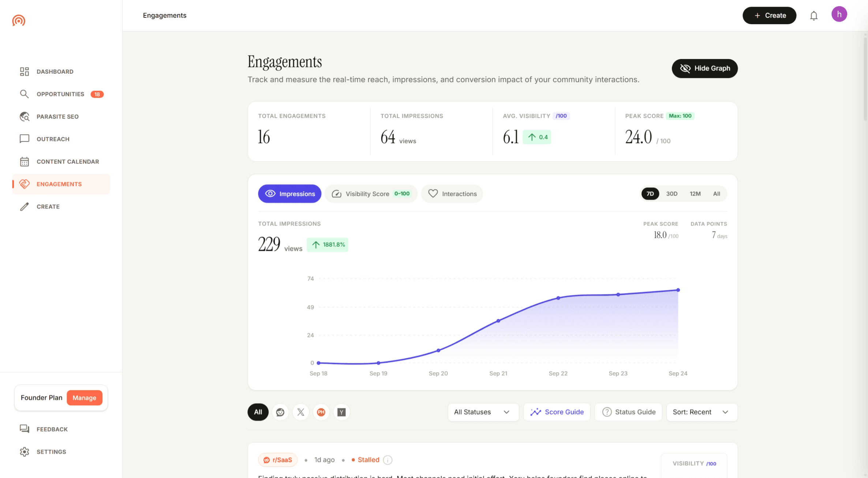868x478 pixels.
Task: Open the Status Guide
Action: (628, 412)
